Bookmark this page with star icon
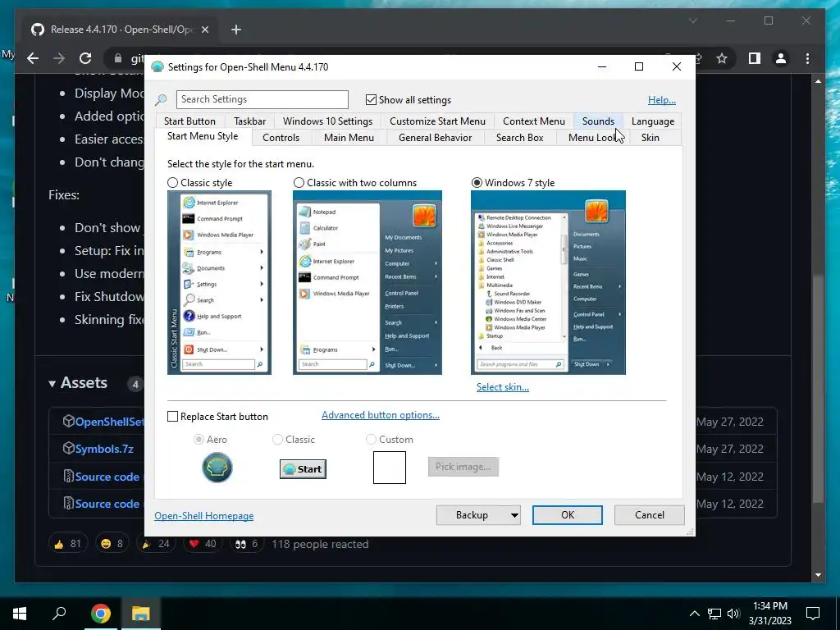The height and width of the screenshot is (630, 840). click(x=722, y=58)
